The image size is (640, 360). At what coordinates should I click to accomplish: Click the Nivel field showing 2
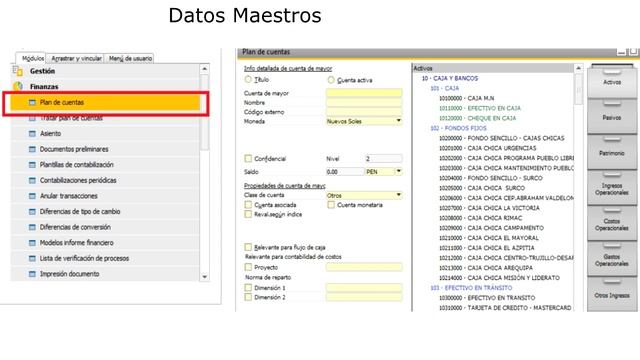coord(383,158)
